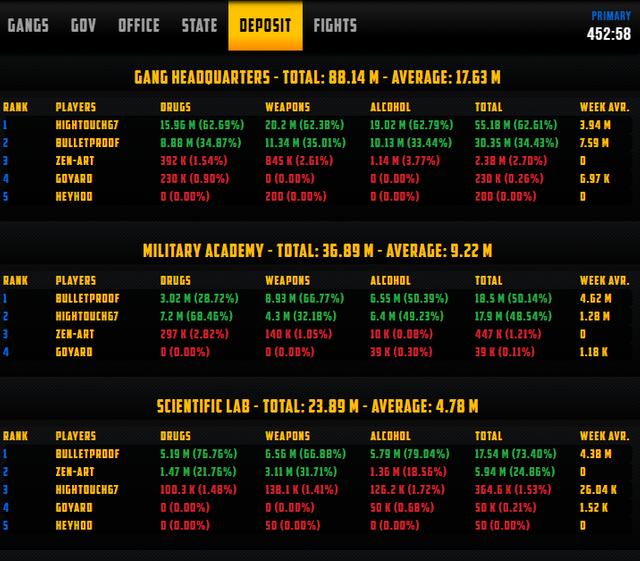Click alcohol value 10 K (0.08%)
This screenshot has width=640, height=561.
point(401,334)
